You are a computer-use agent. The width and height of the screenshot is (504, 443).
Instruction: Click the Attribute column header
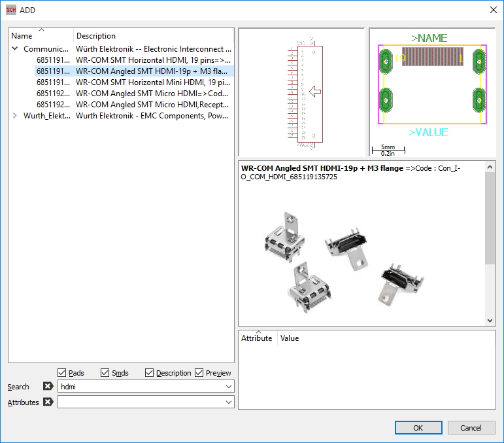[x=258, y=338]
